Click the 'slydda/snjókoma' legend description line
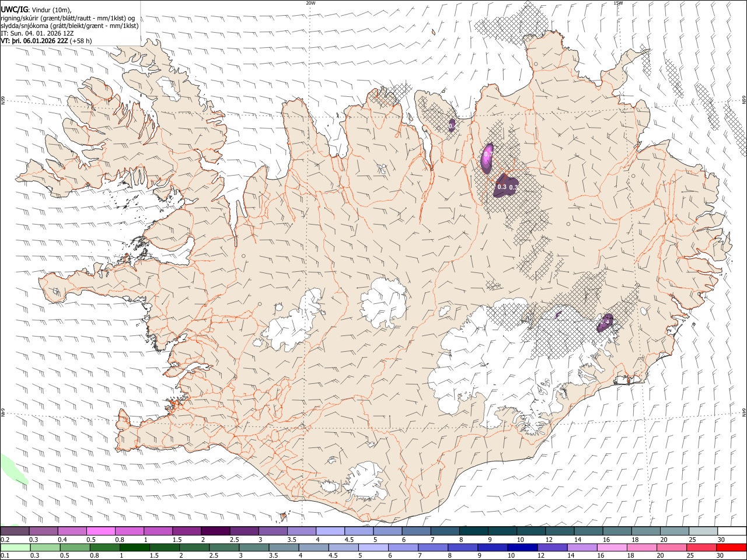747x560 pixels. (70, 26)
